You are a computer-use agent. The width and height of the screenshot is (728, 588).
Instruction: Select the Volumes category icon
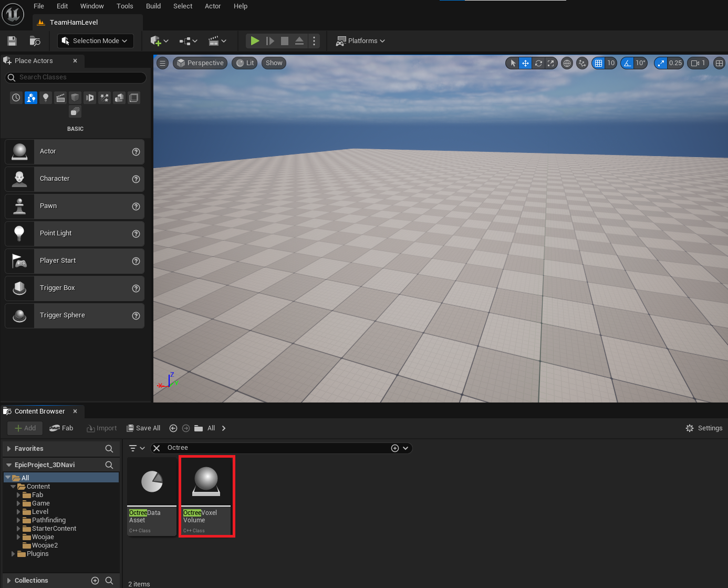(134, 98)
